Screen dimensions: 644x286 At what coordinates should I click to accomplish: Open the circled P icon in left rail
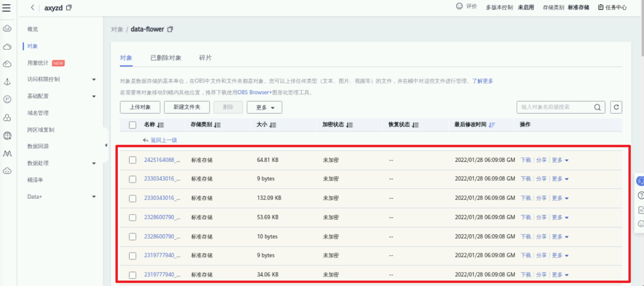7,100
